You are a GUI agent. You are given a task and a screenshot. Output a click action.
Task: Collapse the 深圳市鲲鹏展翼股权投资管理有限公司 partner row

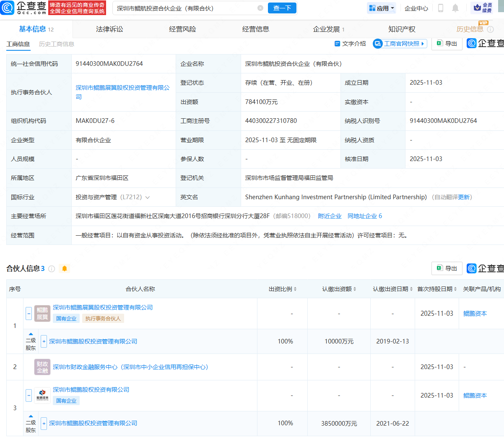pyautogui.click(x=29, y=313)
